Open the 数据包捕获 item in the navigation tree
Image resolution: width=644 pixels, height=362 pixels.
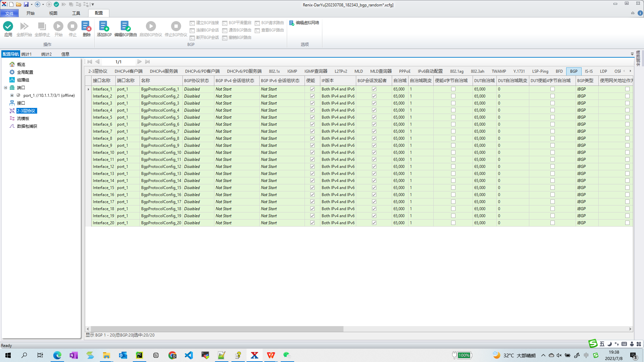tap(27, 126)
